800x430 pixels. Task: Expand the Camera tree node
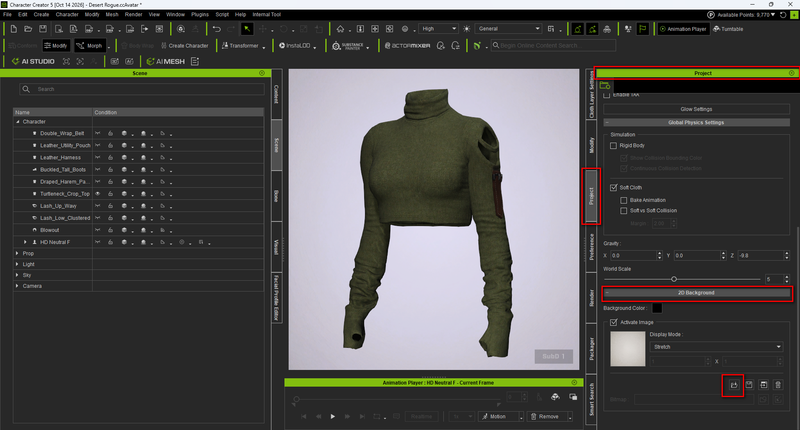pos(17,286)
